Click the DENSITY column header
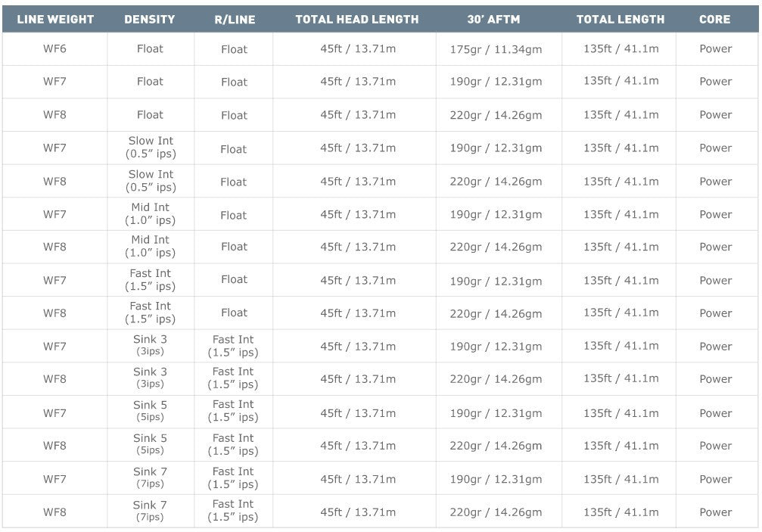This screenshot has height=532, width=762. tap(150, 20)
